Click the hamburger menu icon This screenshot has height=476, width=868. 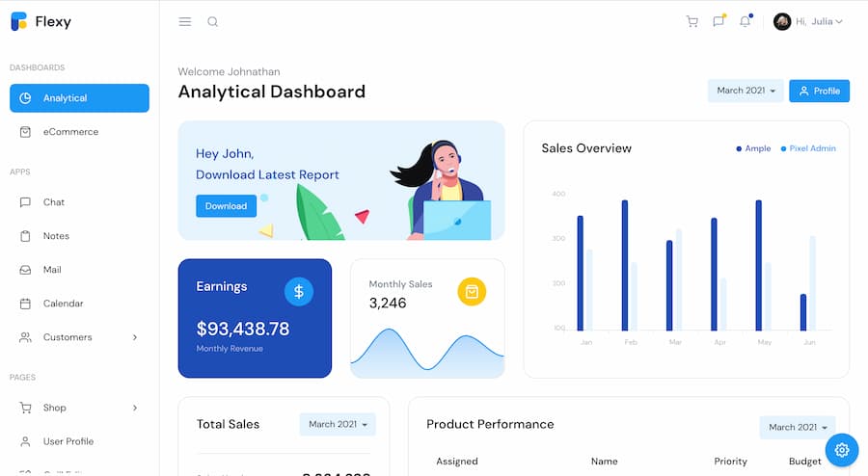coord(185,22)
